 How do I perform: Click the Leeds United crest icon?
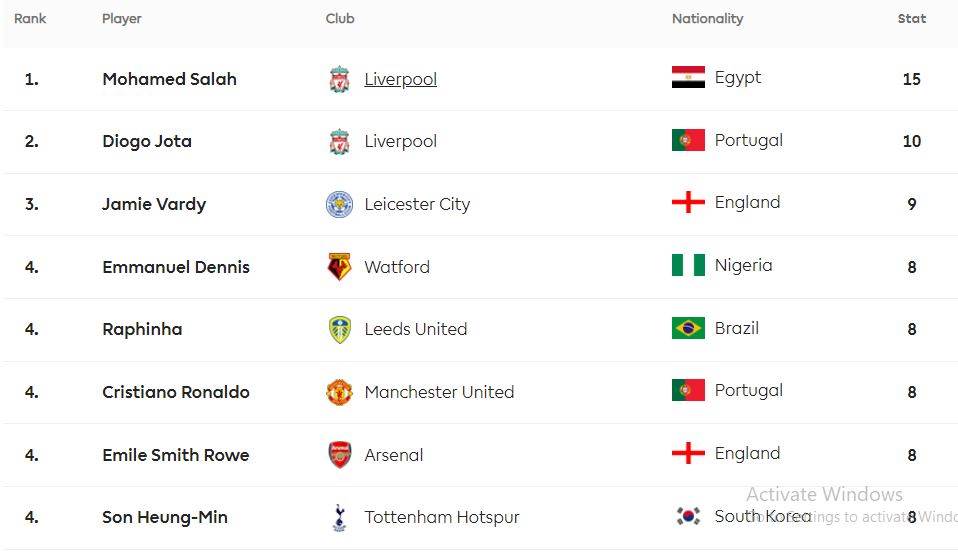point(339,330)
